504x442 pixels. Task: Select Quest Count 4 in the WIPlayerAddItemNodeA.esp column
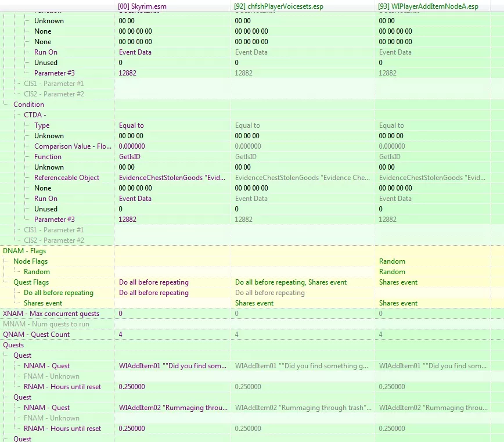pyautogui.click(x=380, y=335)
